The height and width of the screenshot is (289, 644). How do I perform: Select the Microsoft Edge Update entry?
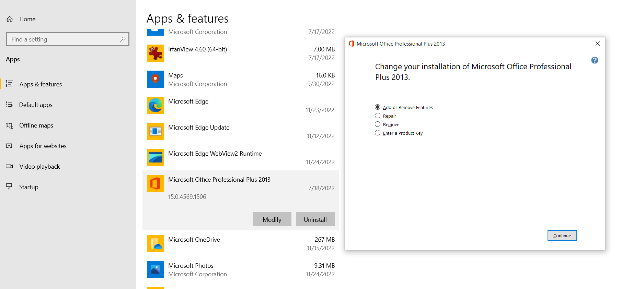point(241,131)
